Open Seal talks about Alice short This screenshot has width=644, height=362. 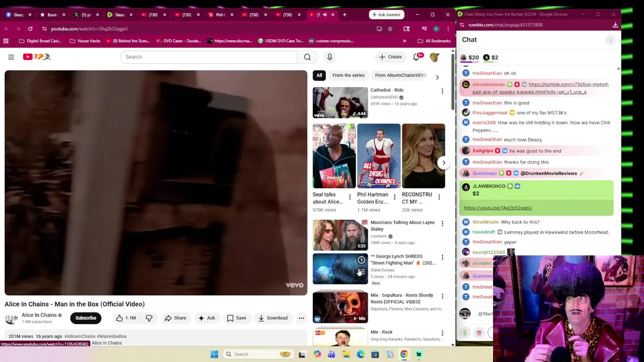pyautogui.click(x=334, y=156)
